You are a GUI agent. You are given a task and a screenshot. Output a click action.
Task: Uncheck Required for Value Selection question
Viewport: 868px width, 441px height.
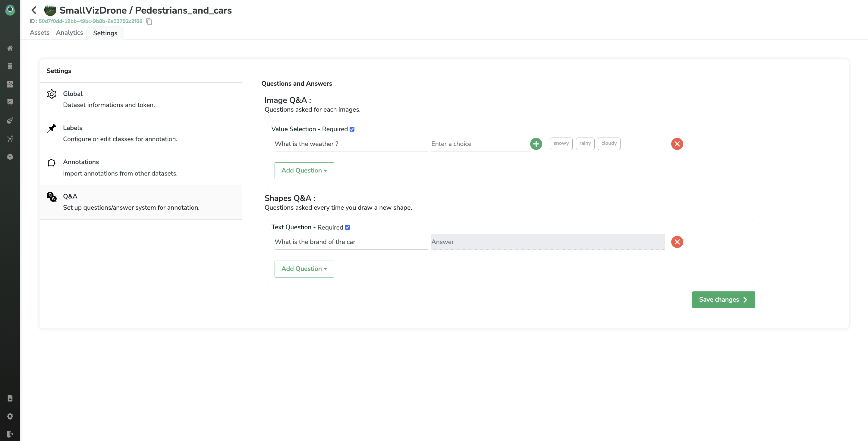pyautogui.click(x=352, y=129)
